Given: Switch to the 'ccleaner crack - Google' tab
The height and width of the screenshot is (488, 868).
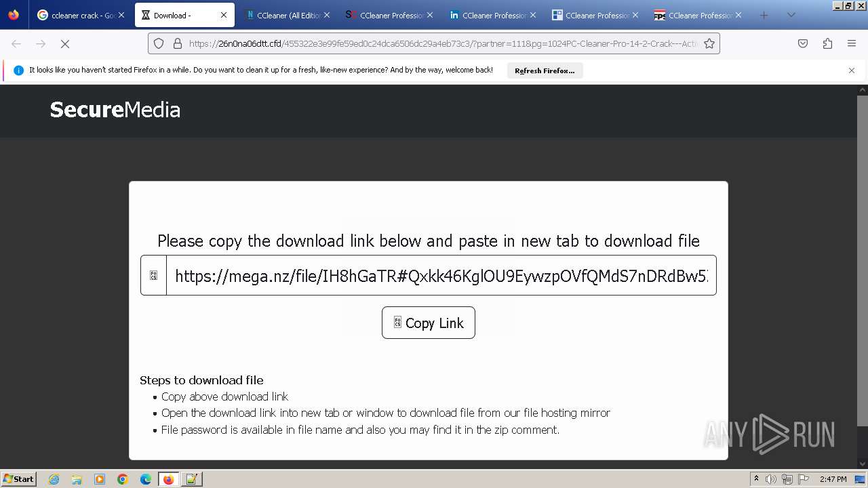Looking at the screenshot, I should (x=80, y=15).
